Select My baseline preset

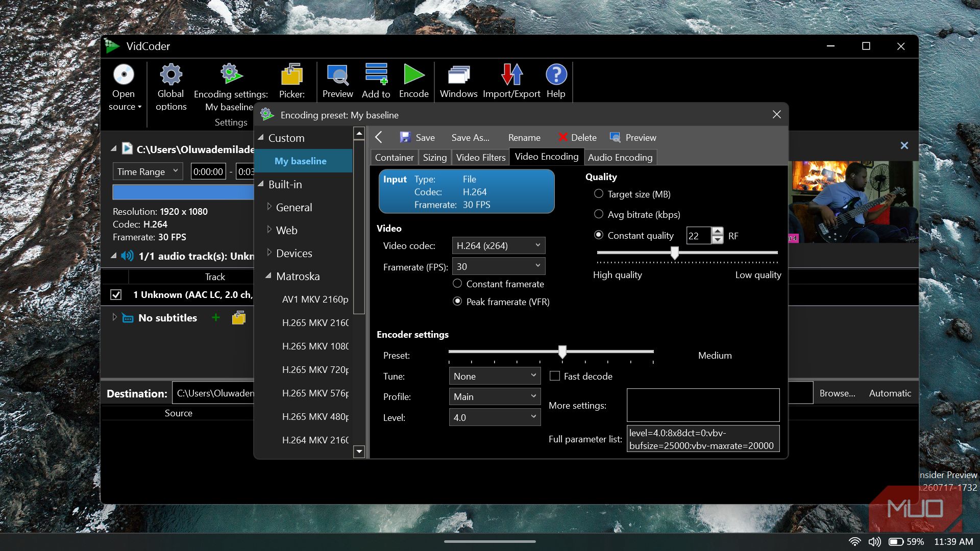coord(303,161)
